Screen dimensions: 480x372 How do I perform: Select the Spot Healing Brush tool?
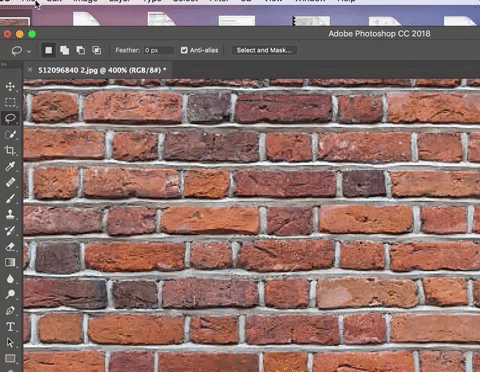[x=10, y=182]
